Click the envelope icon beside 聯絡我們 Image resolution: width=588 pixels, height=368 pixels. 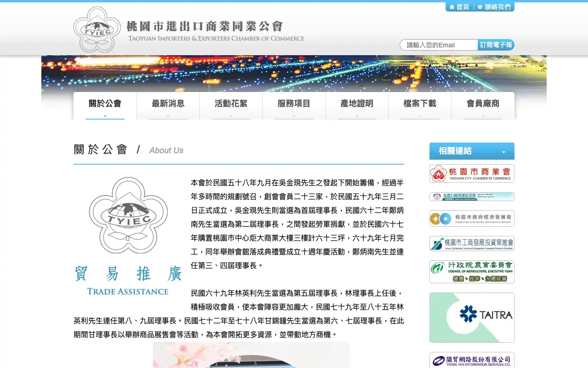pyautogui.click(x=480, y=7)
